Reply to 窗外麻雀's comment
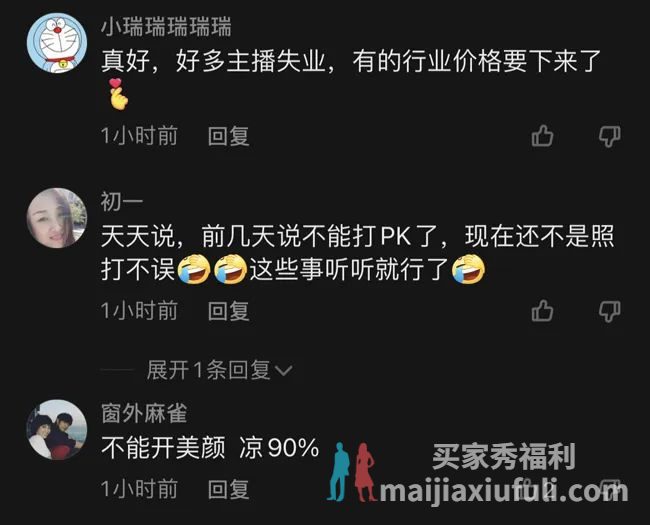The width and height of the screenshot is (650, 525). (228, 489)
